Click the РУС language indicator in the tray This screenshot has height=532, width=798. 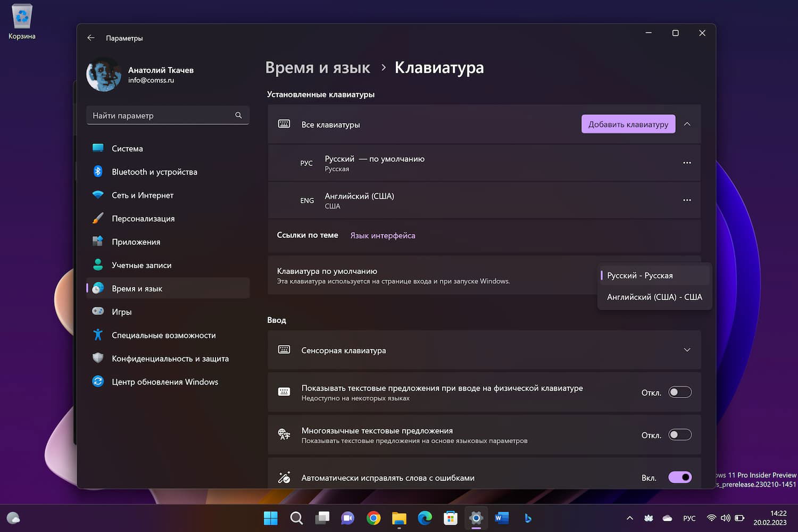click(x=689, y=518)
